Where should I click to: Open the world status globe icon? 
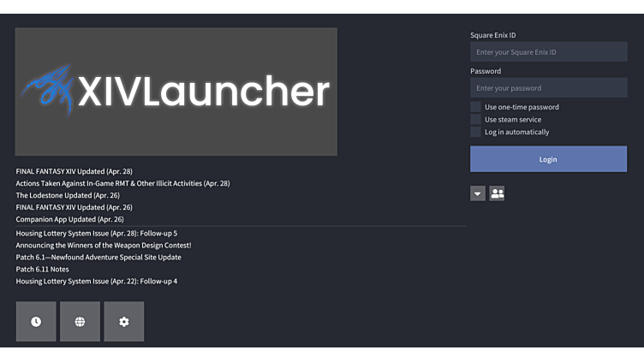click(x=80, y=322)
